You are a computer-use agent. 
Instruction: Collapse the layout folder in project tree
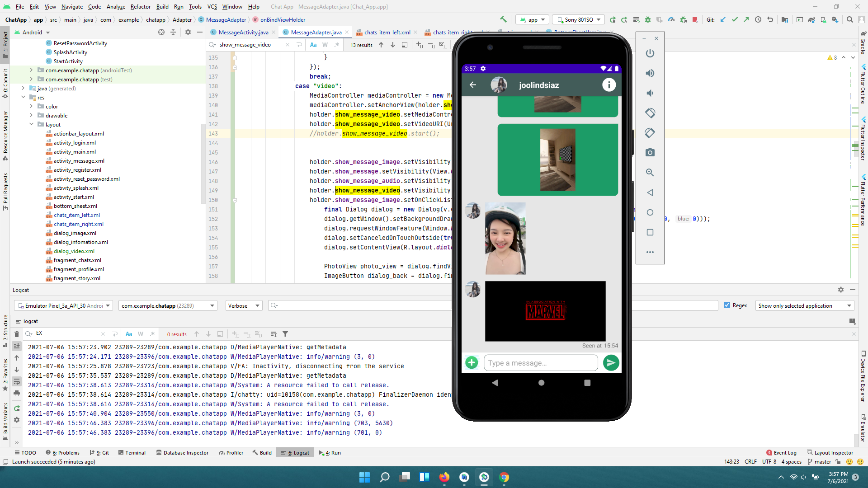coord(32,124)
